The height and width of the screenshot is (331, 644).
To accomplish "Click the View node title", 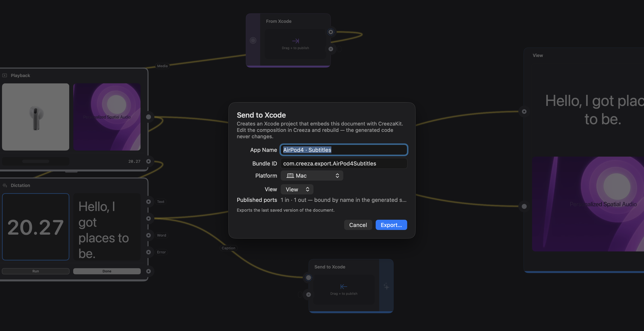I will pos(538,56).
